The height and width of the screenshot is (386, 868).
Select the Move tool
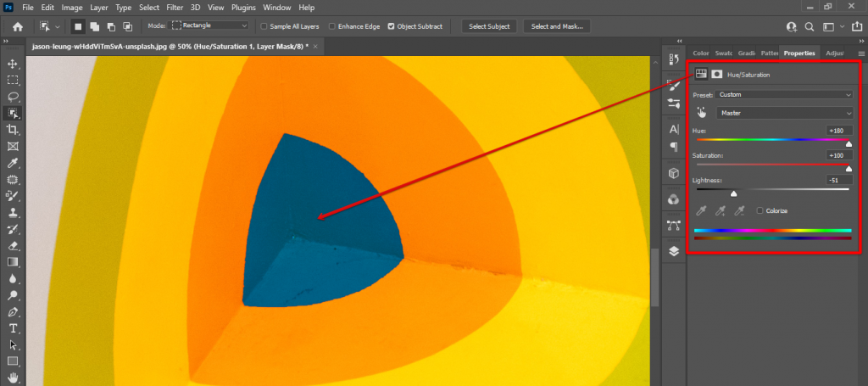[14, 64]
